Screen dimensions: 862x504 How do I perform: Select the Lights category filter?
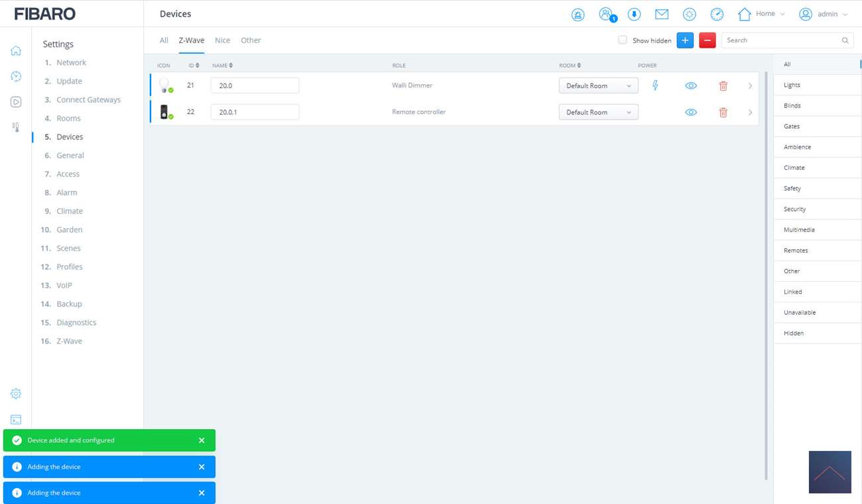(792, 85)
